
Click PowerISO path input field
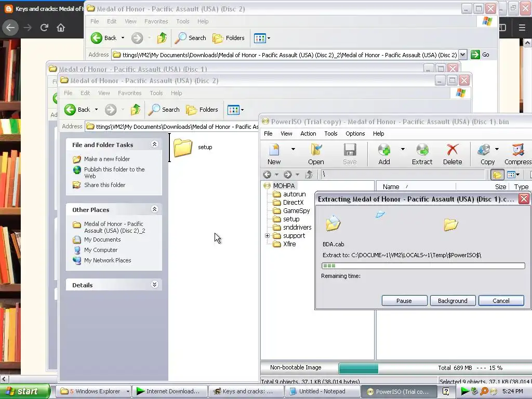coord(403,175)
